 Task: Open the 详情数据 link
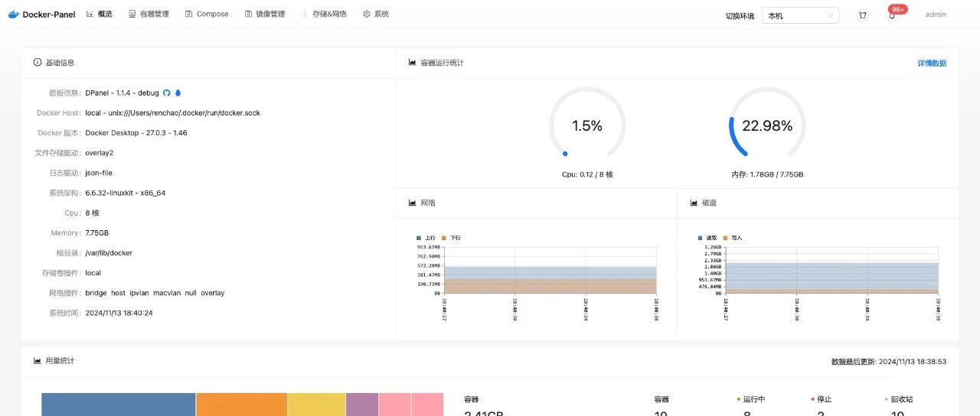932,63
